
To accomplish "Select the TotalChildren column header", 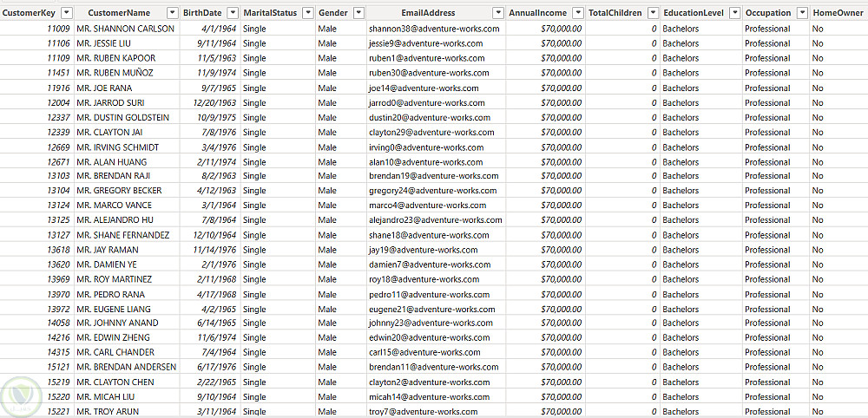I will click(615, 13).
